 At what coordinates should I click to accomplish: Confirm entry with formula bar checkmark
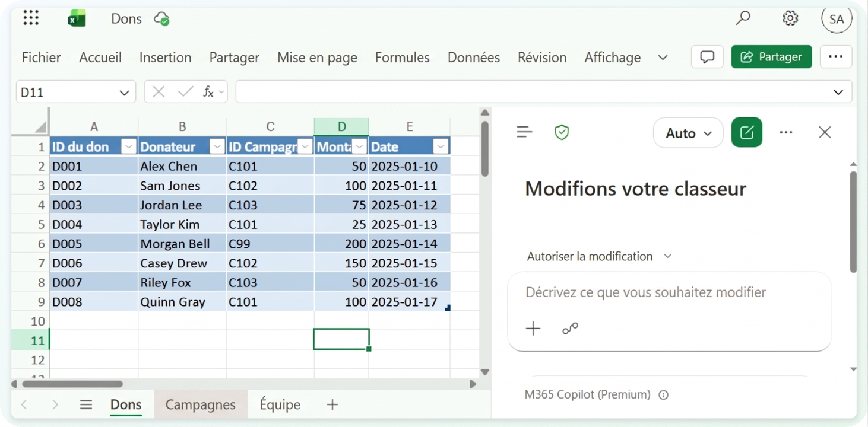(x=185, y=92)
